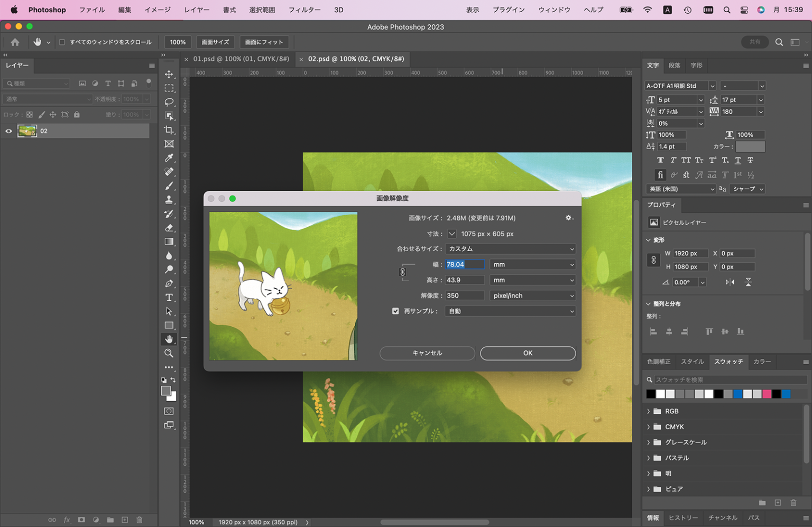Click the gear icon in image size dialog
This screenshot has height=527, width=812.
click(569, 218)
